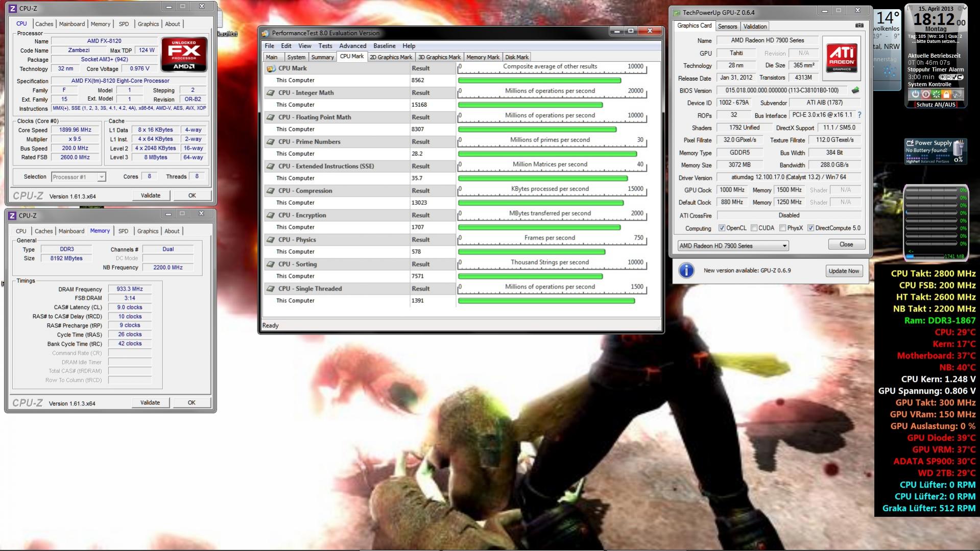980x551 pixels.
Task: Click Update Now button for GPU-Z
Action: [x=844, y=271]
